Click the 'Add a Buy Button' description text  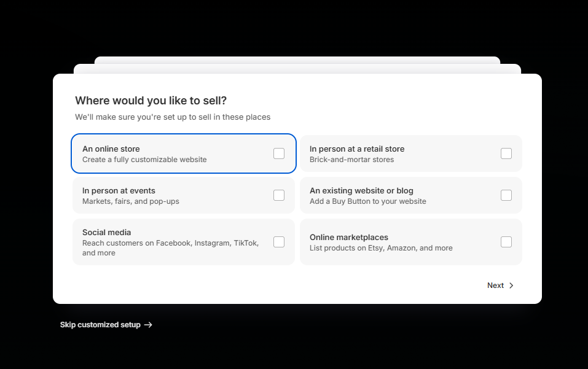click(x=367, y=201)
